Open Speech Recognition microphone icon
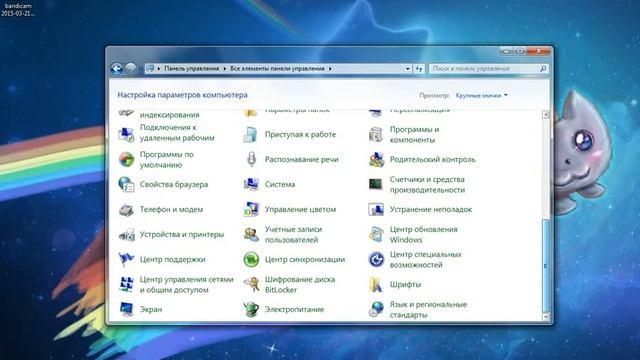The height and width of the screenshot is (360, 640). point(251,160)
